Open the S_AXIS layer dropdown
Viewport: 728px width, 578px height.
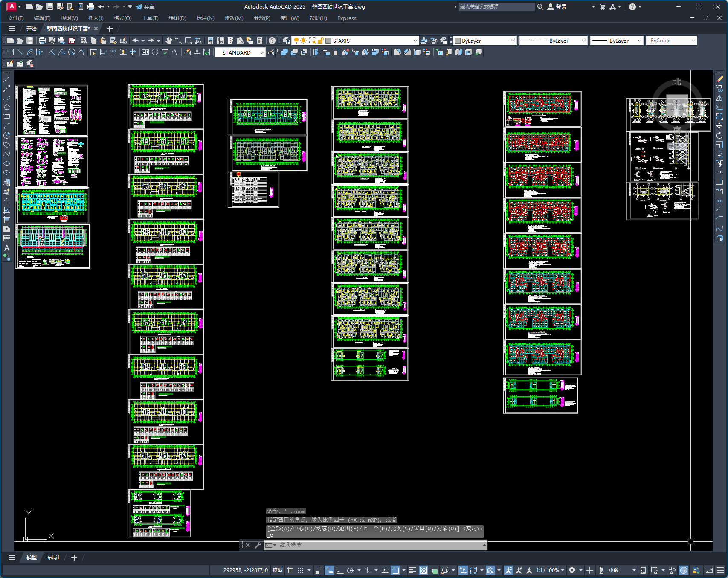coord(415,41)
